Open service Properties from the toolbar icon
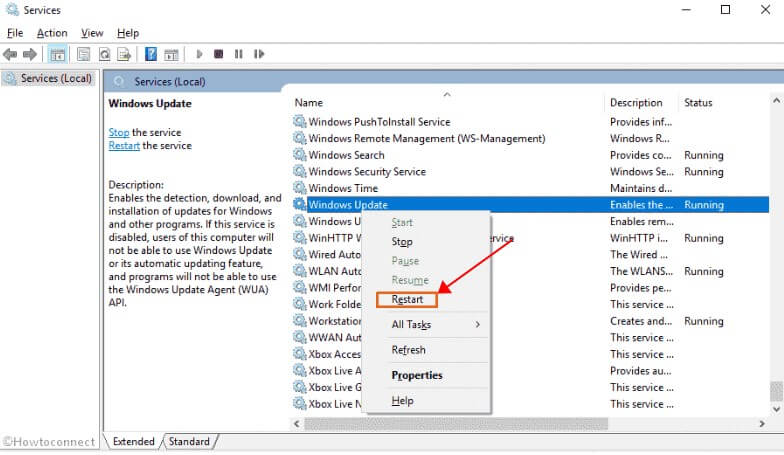Viewport: 784px width, 455px height. (x=83, y=54)
